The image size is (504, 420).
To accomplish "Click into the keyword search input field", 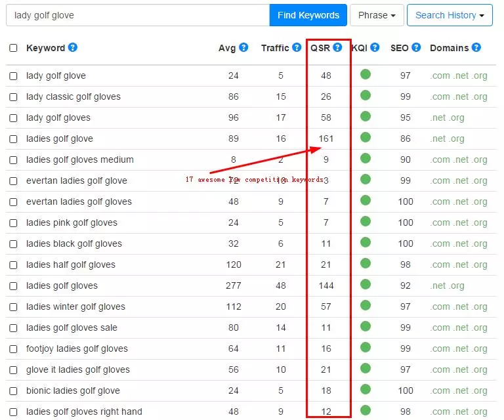I will click(x=138, y=15).
